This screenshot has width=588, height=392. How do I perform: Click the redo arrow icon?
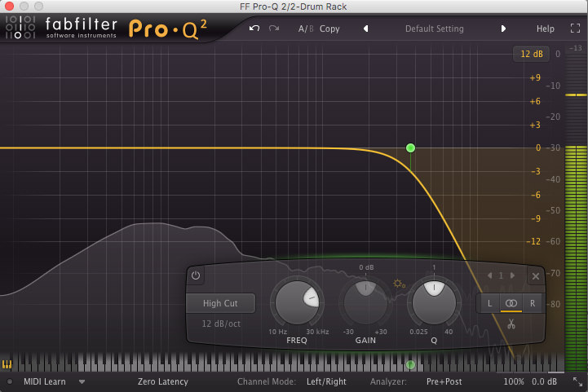[274, 29]
